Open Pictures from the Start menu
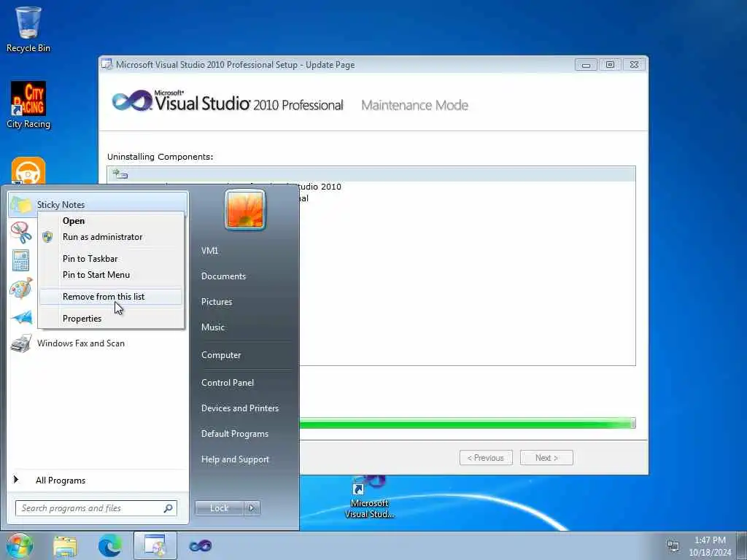Viewport: 747px width, 560px height. [x=217, y=302]
